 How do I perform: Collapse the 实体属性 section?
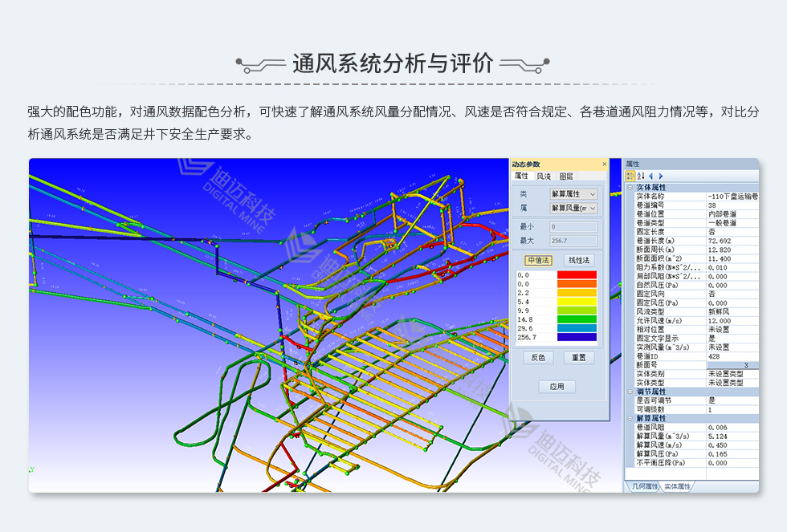[x=630, y=187]
